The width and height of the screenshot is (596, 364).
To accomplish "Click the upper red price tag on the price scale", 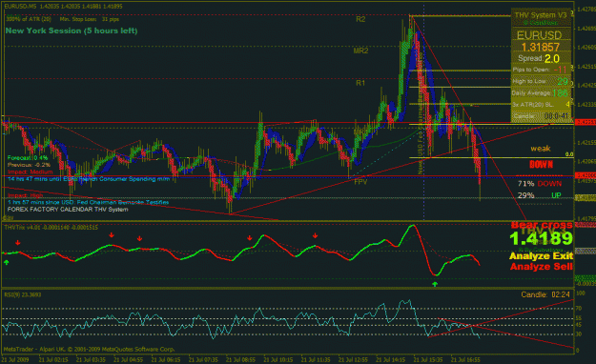I will [x=586, y=122].
